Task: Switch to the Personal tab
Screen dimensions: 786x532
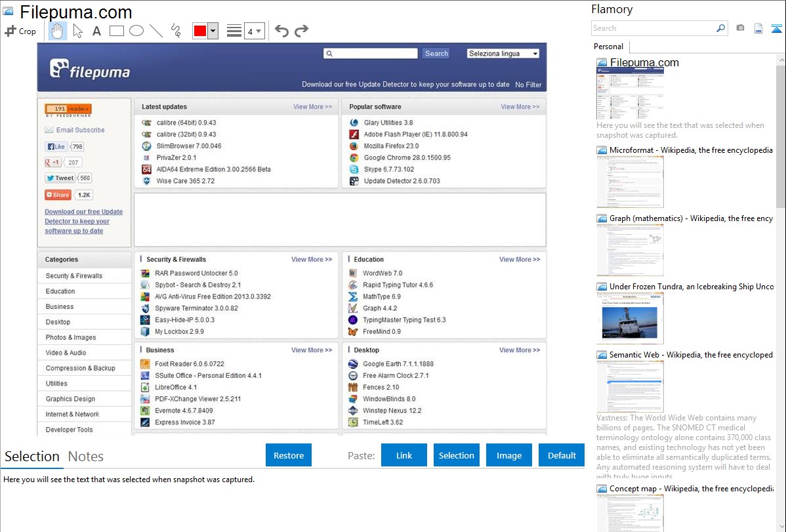Action: [609, 47]
